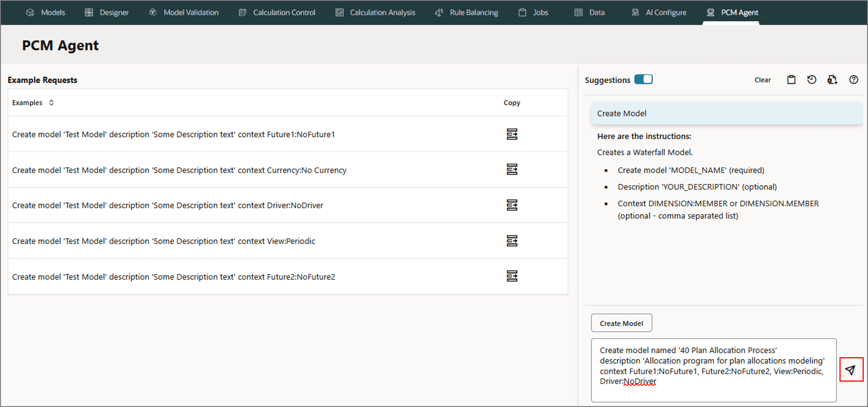
Task: Sort the Examples column
Action: click(51, 102)
